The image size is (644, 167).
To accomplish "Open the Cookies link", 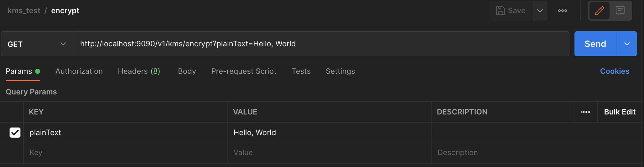I will click(614, 71).
